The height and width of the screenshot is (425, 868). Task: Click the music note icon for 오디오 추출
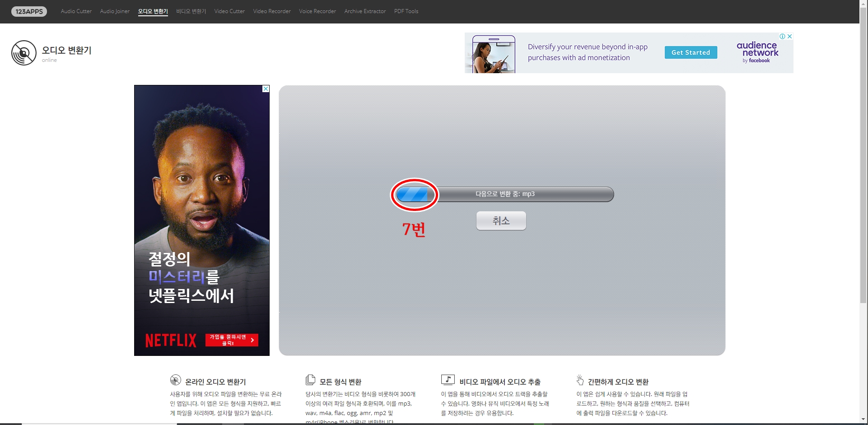[x=448, y=380]
